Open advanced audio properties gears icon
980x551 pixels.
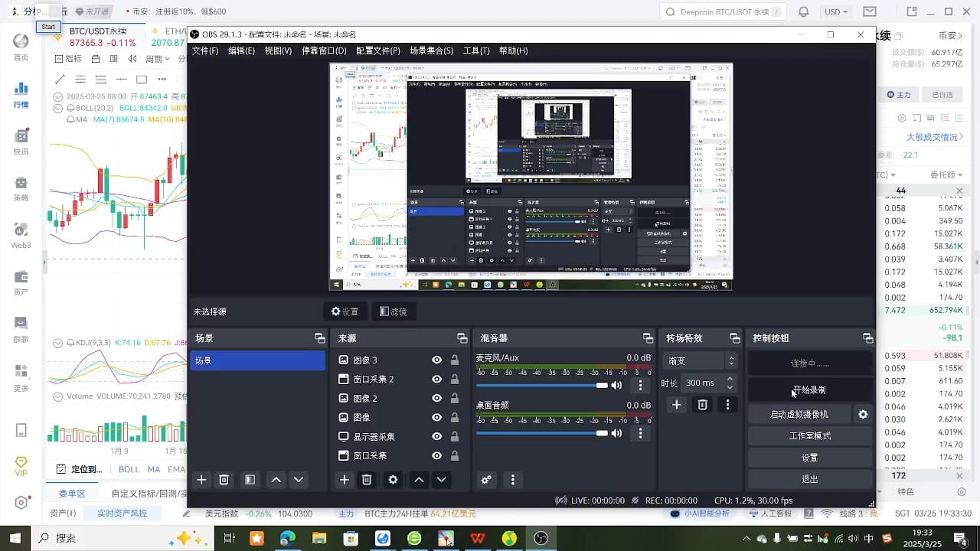tap(486, 480)
